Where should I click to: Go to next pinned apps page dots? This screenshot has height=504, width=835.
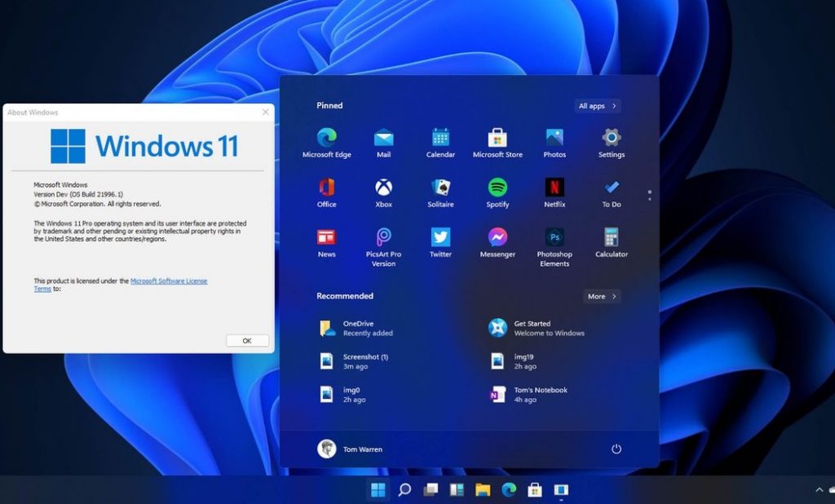pyautogui.click(x=650, y=195)
